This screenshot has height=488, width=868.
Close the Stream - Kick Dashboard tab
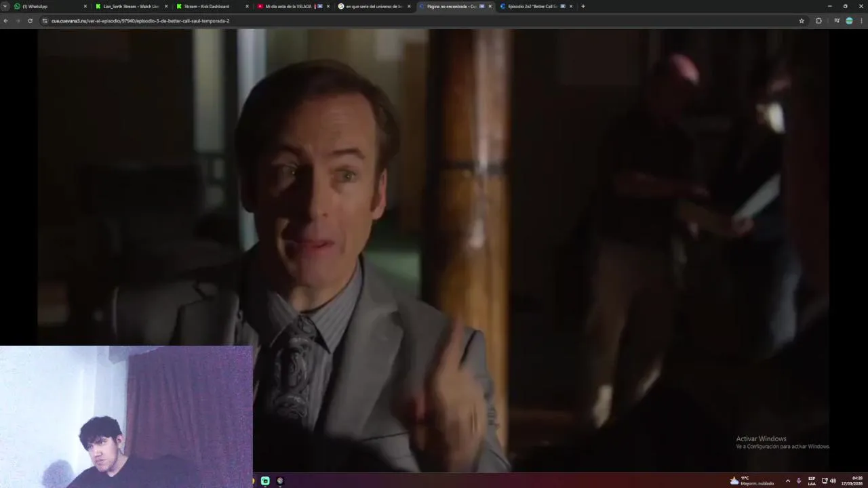(x=247, y=6)
